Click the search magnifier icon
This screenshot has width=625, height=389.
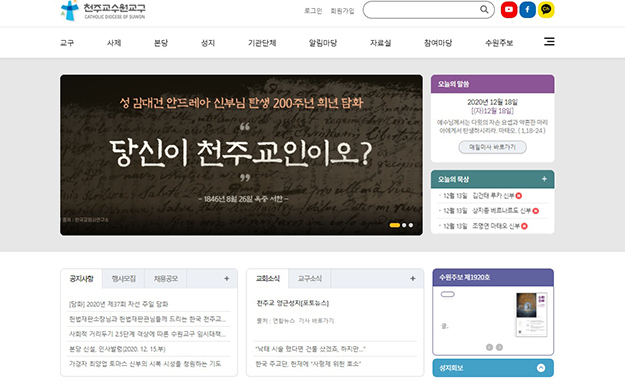[x=484, y=9]
